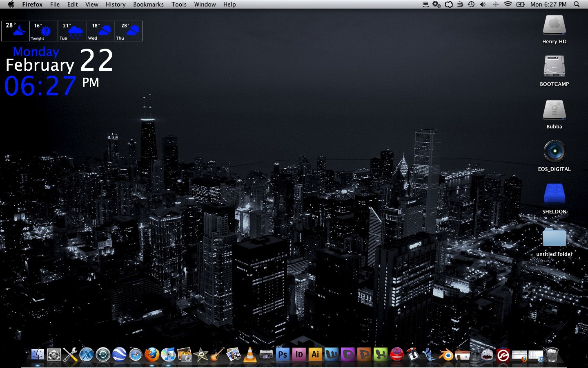Open the Firefox application menu
This screenshot has width=588, height=368.
click(x=32, y=4)
